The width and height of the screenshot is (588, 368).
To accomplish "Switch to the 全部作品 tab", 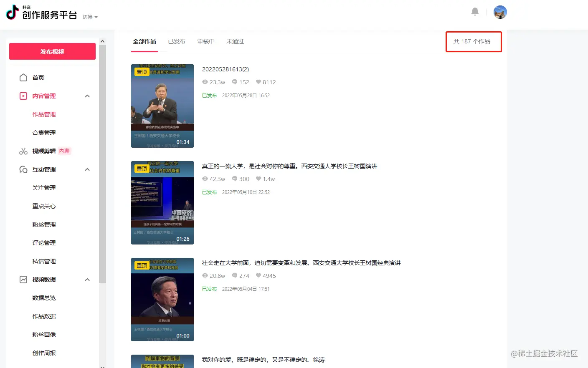I will pyautogui.click(x=144, y=41).
